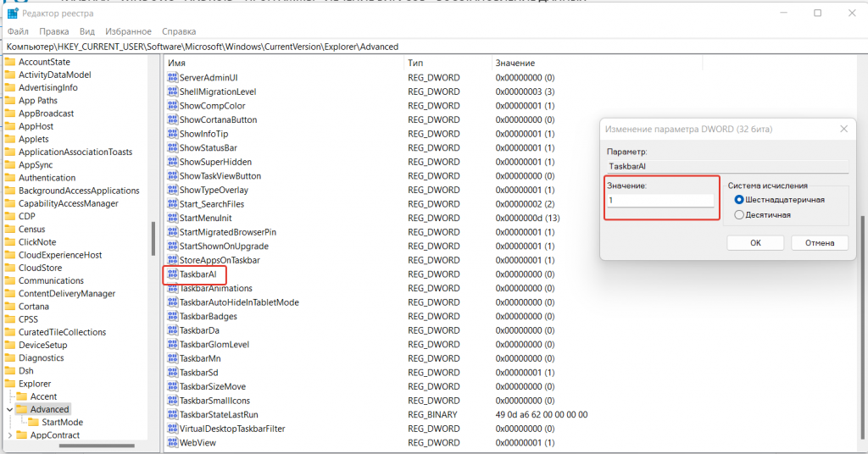Screen dimensions: 868x454
Task: Select the ShowCortanaButton value icon
Action: (173, 120)
